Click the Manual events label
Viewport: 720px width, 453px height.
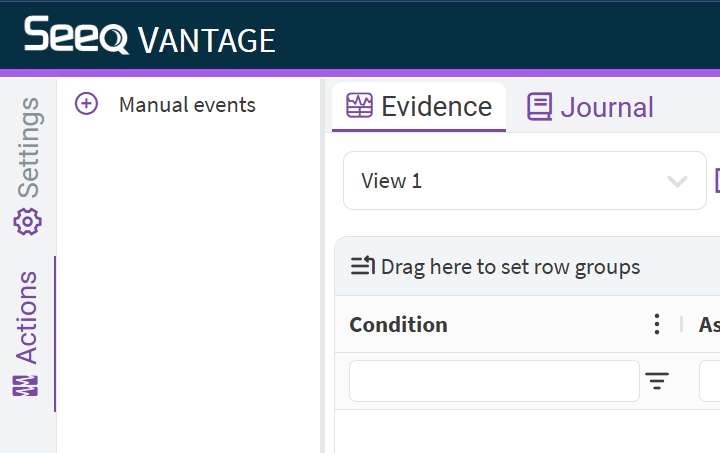point(187,104)
